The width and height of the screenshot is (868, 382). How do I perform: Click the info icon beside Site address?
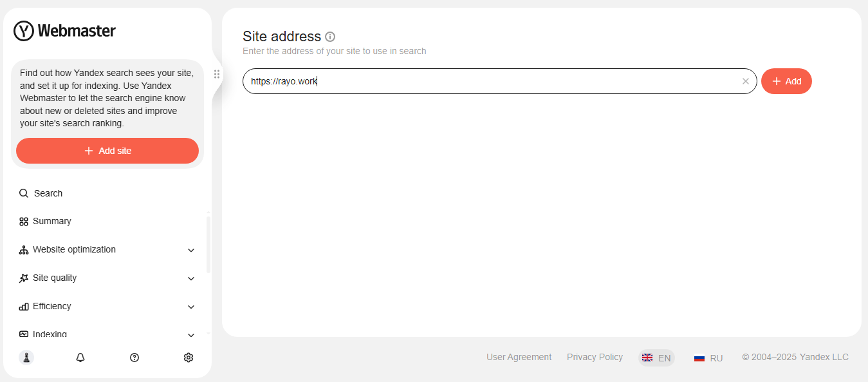click(330, 37)
